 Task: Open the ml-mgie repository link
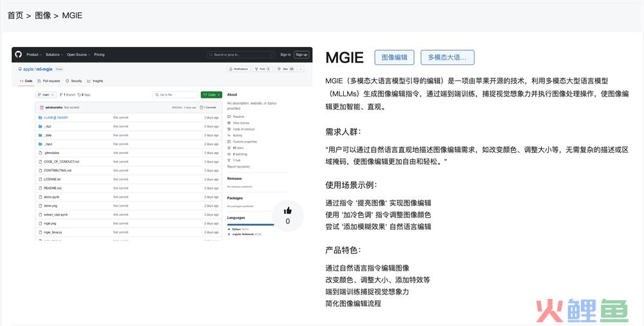tap(44, 69)
